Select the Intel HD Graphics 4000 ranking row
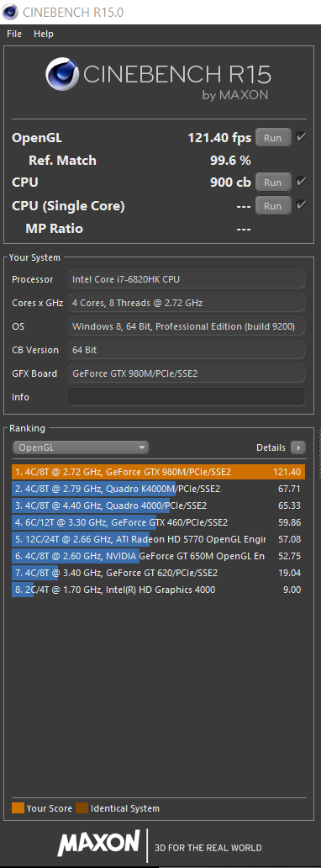Viewport: 321px width, 868px height. coord(158,590)
